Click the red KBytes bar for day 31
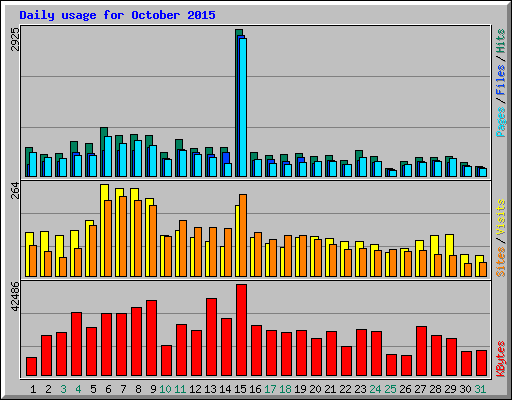Image resolution: width=512 pixels, height=400 pixels. (x=481, y=363)
